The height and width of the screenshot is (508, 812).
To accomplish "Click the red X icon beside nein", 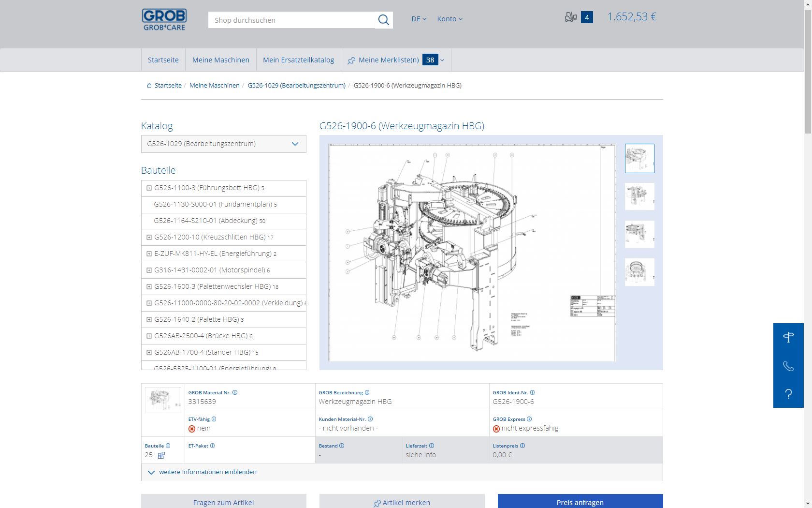I will (192, 429).
